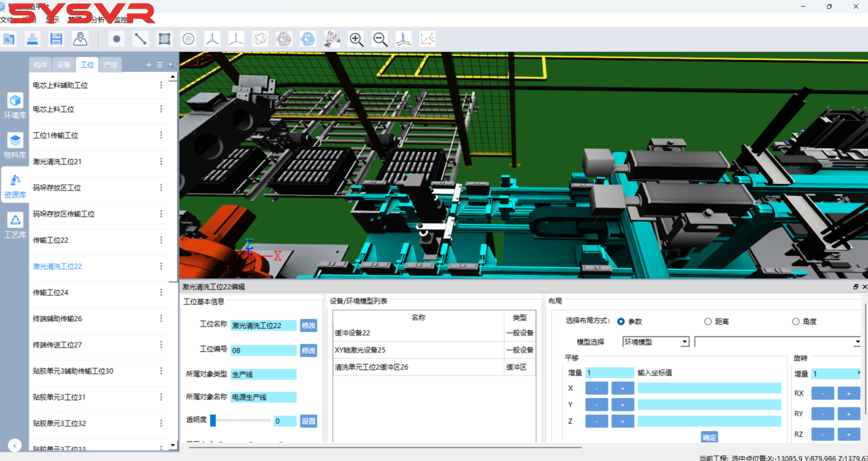Open the options menu for 工位1传输工位
This screenshot has width=868, height=461.
[x=161, y=135]
